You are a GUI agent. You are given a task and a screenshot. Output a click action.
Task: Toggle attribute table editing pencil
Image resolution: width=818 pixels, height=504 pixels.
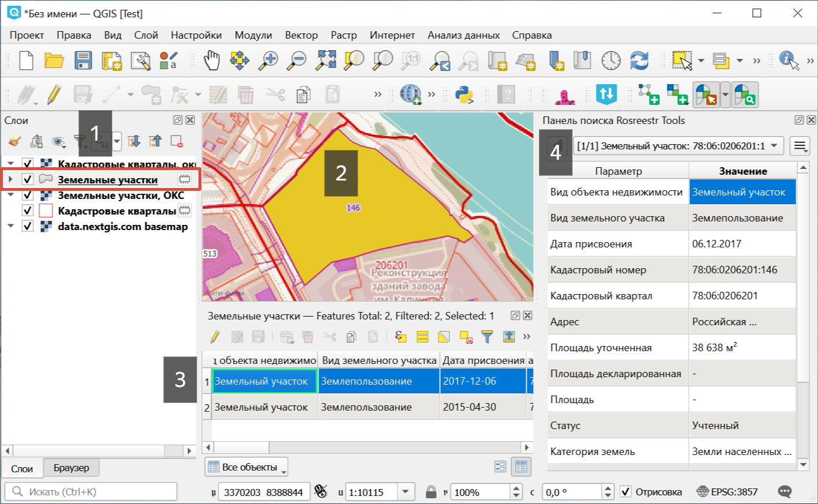215,336
